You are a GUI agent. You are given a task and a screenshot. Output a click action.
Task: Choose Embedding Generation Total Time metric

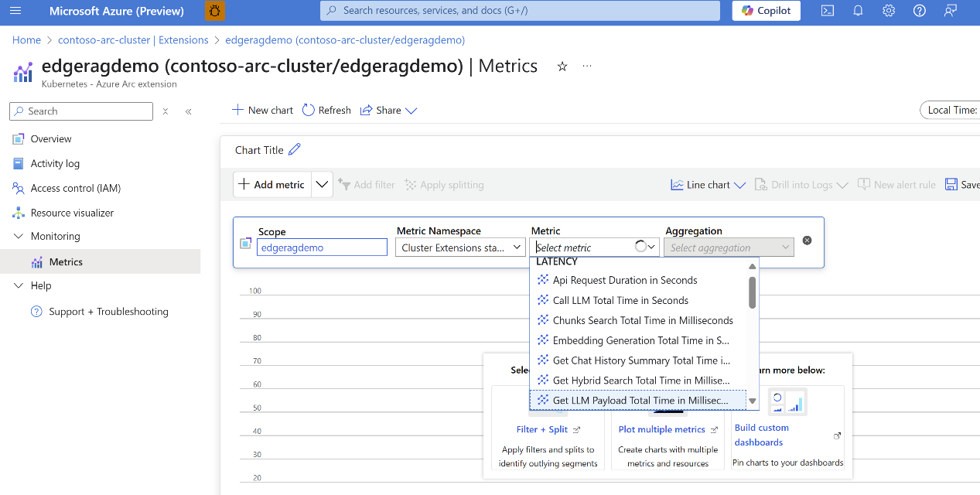[x=638, y=340]
